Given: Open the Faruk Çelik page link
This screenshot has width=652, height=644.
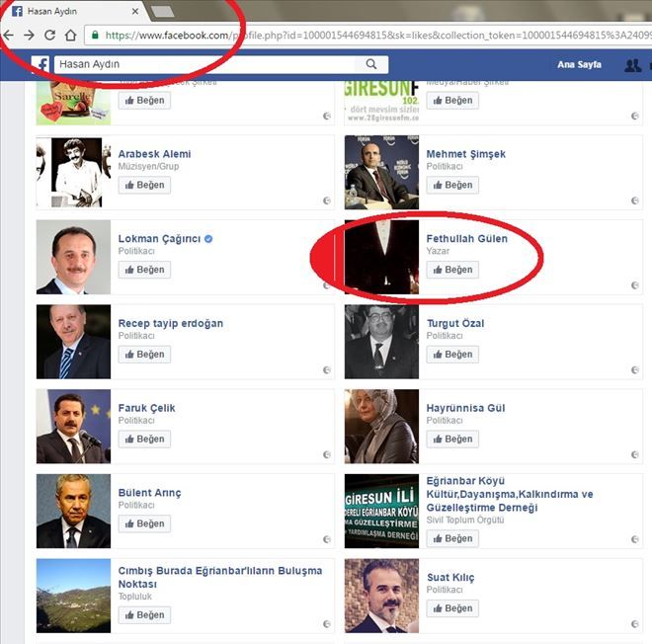Looking at the screenshot, I should coord(147,408).
